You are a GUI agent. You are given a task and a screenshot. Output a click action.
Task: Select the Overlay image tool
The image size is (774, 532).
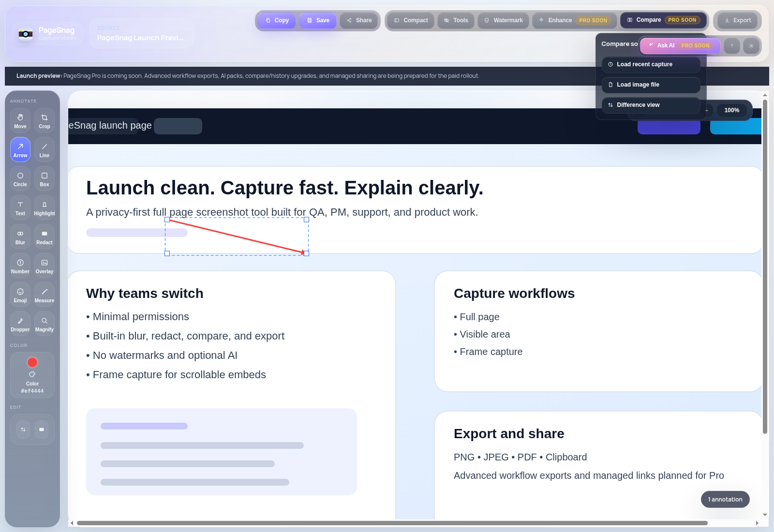point(45,266)
